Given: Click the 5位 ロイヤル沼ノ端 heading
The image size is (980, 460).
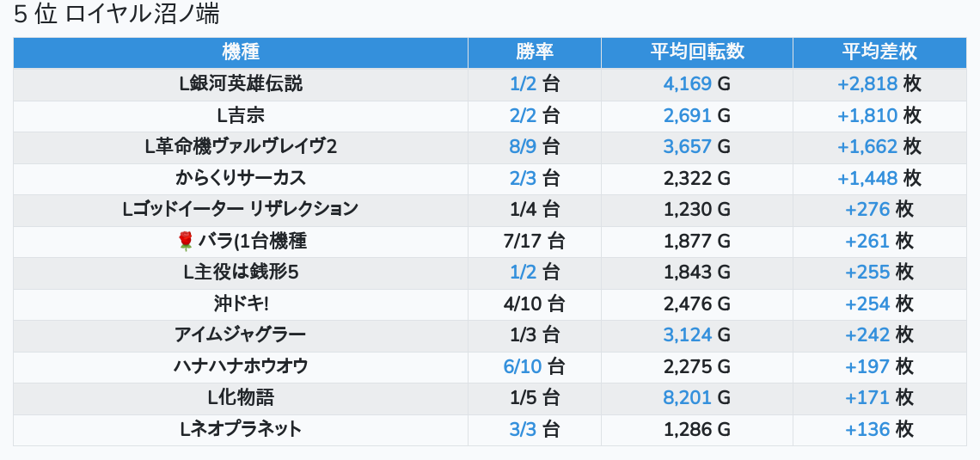Looking at the screenshot, I should 116,15.
